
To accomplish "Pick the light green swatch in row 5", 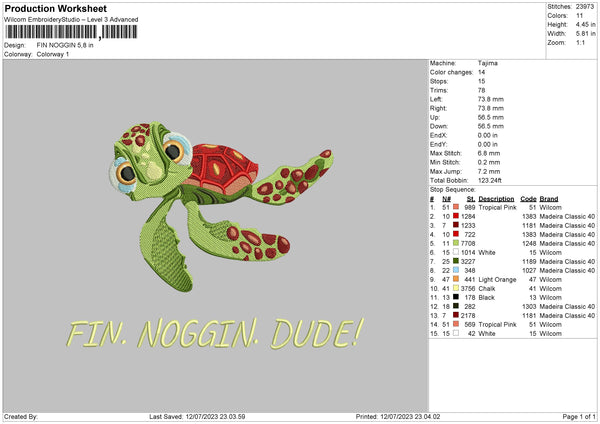I will (456, 243).
